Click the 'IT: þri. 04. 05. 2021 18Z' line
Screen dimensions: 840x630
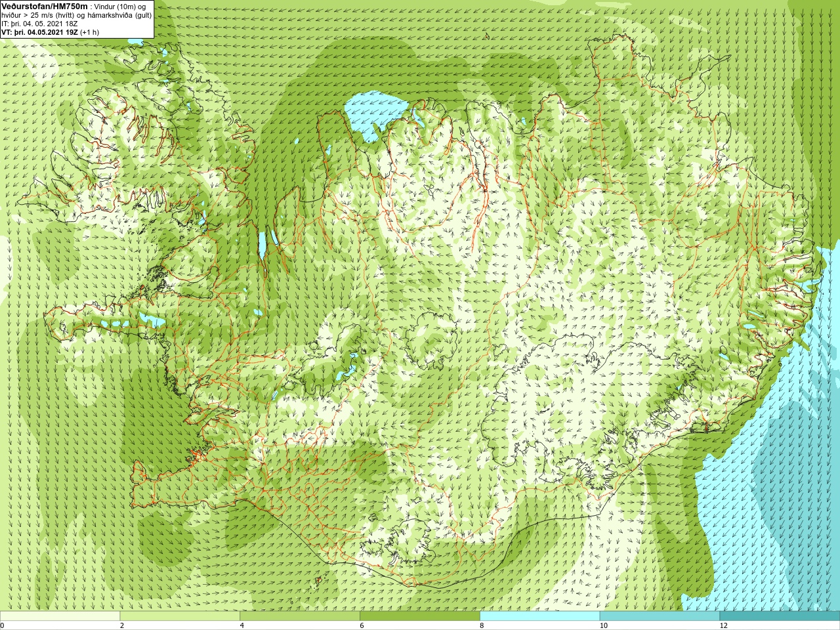click(x=39, y=23)
